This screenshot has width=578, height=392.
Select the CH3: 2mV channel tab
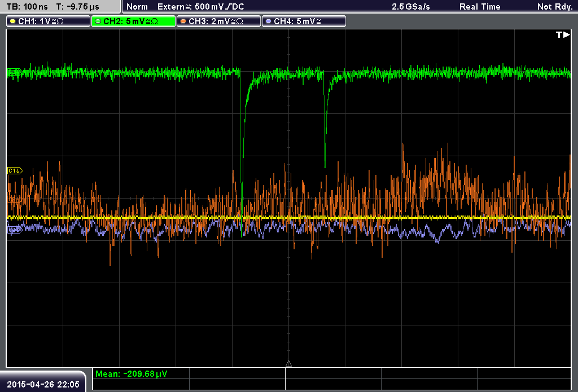tap(218, 21)
